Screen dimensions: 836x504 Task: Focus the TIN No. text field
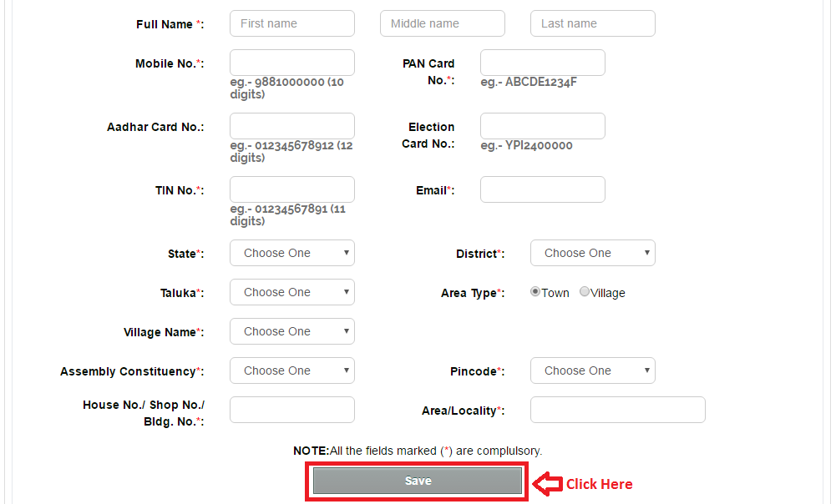(x=291, y=189)
